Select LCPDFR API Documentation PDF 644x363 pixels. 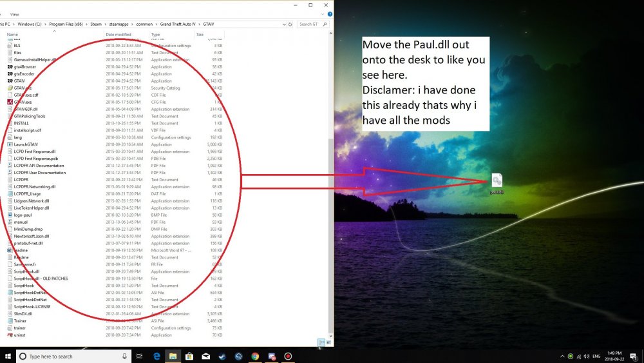click(x=39, y=166)
